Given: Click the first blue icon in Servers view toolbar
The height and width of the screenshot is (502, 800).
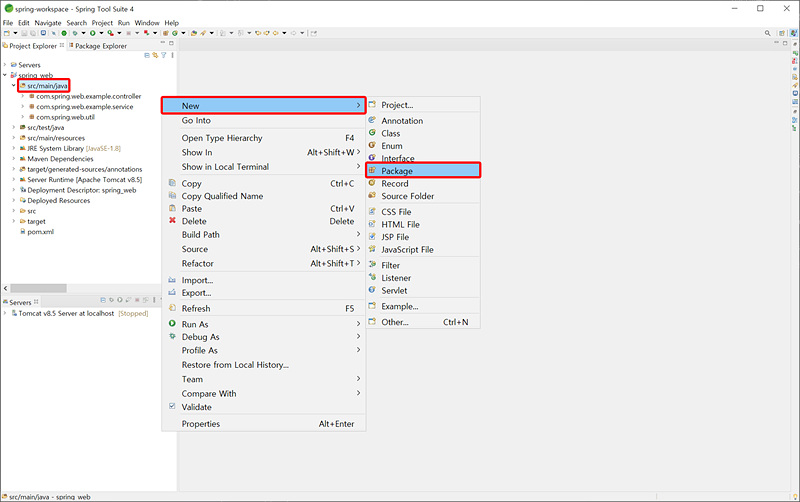Looking at the screenshot, I should (x=103, y=300).
